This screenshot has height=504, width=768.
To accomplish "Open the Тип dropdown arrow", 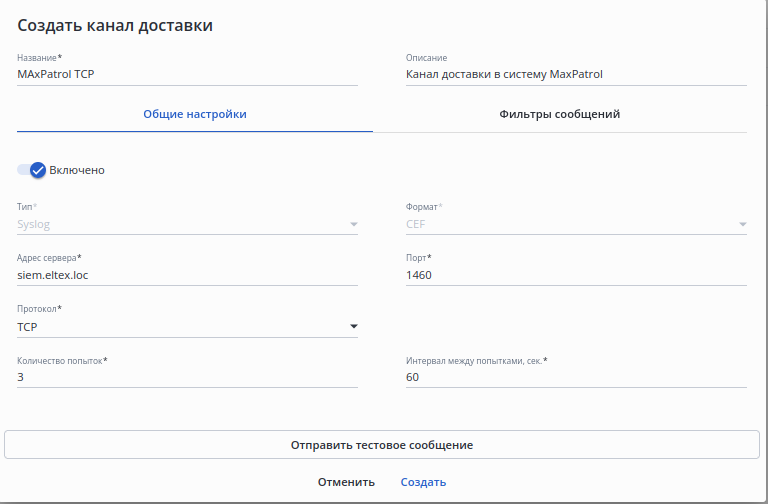I will point(353,225).
